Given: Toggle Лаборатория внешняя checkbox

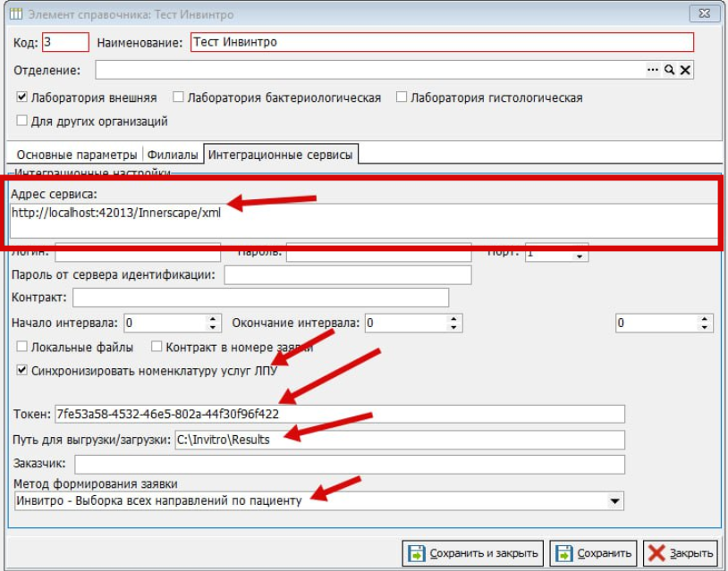Looking at the screenshot, I should (x=22, y=97).
